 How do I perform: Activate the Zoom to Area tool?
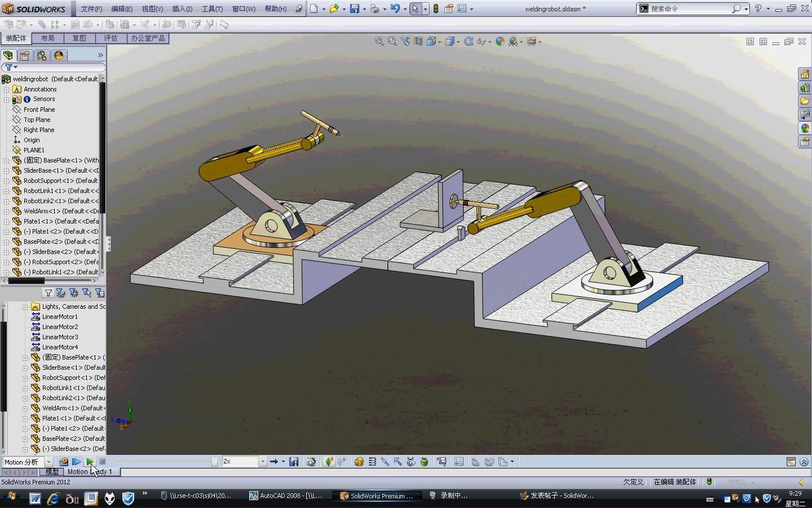(x=392, y=41)
